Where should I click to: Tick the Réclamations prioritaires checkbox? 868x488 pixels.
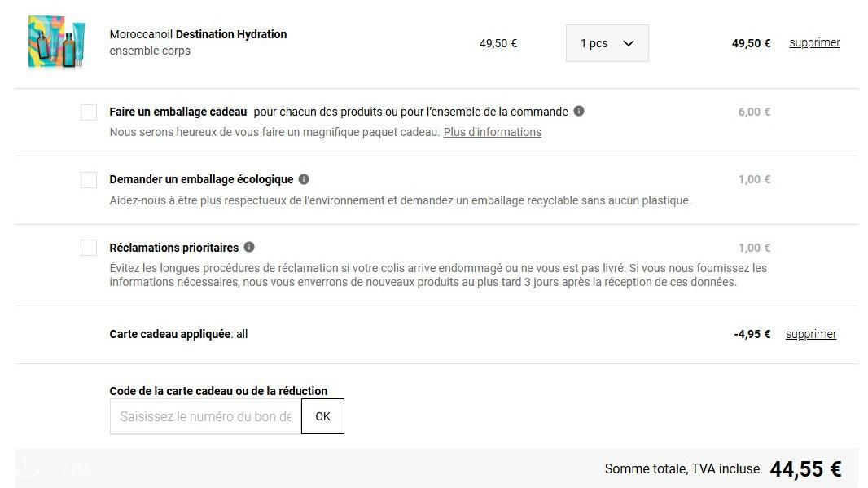pos(89,248)
